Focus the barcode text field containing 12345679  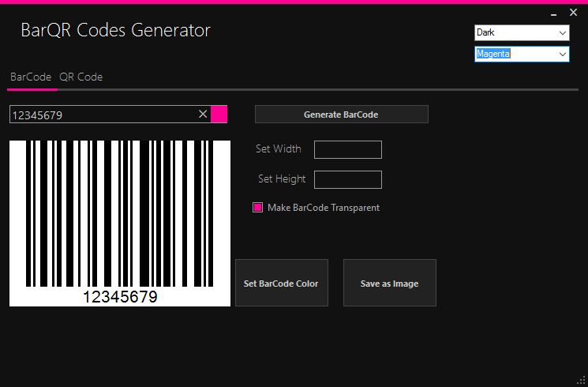coord(101,115)
